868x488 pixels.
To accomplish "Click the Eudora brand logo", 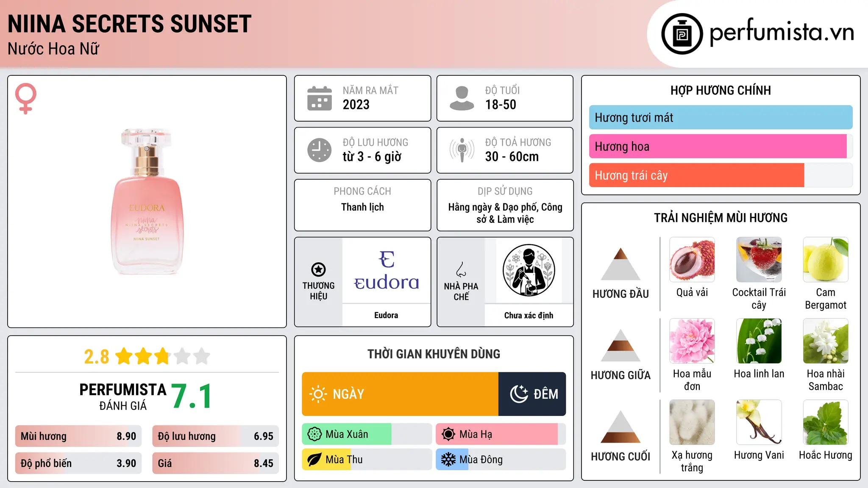I will [387, 271].
